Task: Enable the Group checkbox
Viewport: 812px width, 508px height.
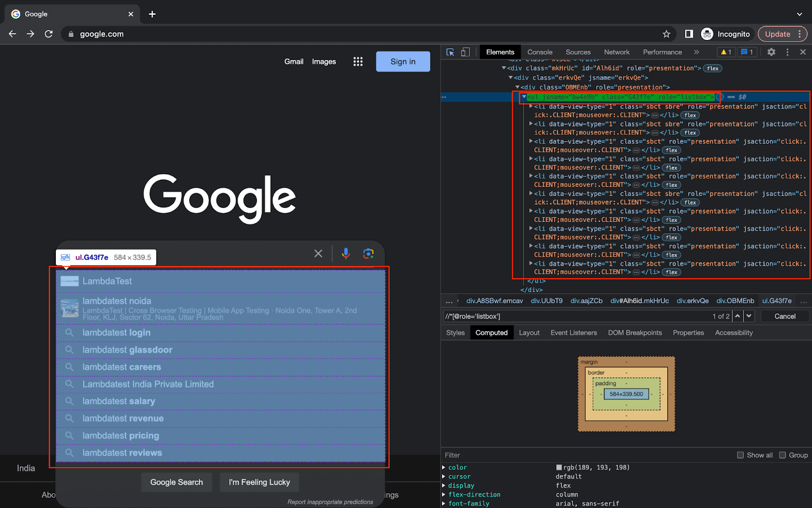Action: (783, 455)
